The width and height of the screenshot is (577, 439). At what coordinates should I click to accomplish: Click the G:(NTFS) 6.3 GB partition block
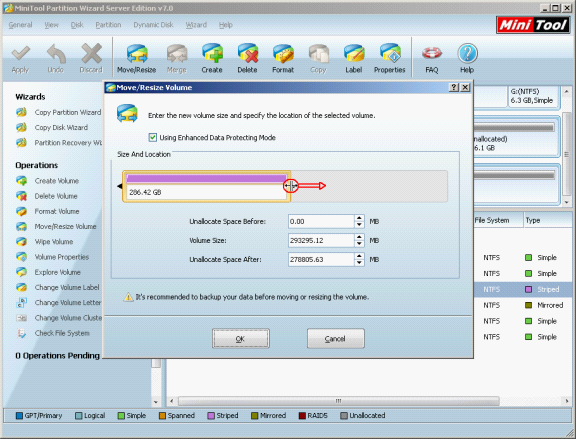533,96
